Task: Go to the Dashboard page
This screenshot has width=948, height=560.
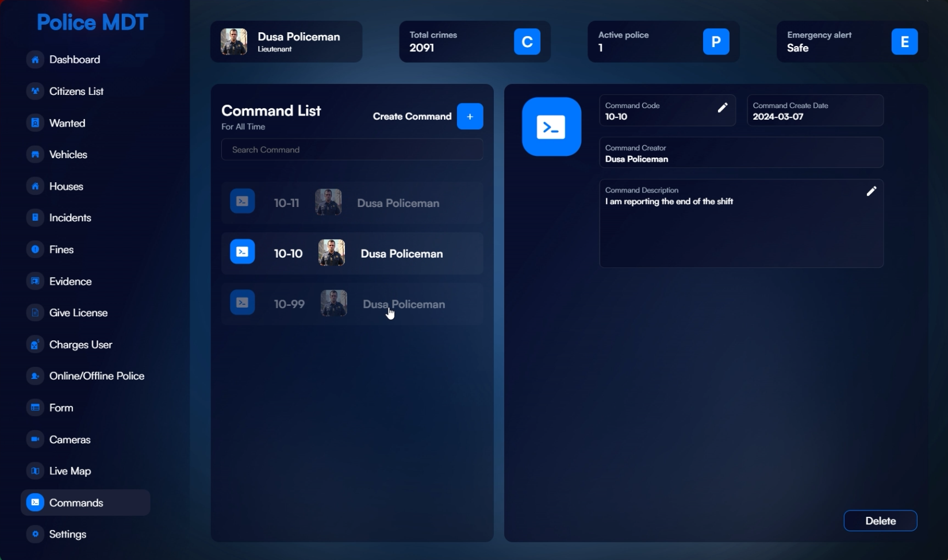Action: coord(74,59)
